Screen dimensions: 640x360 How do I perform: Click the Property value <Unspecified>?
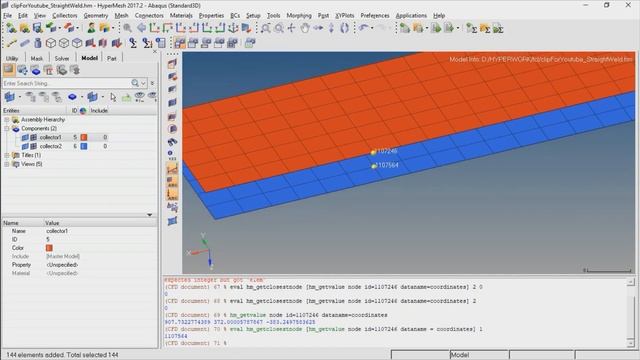(62, 265)
